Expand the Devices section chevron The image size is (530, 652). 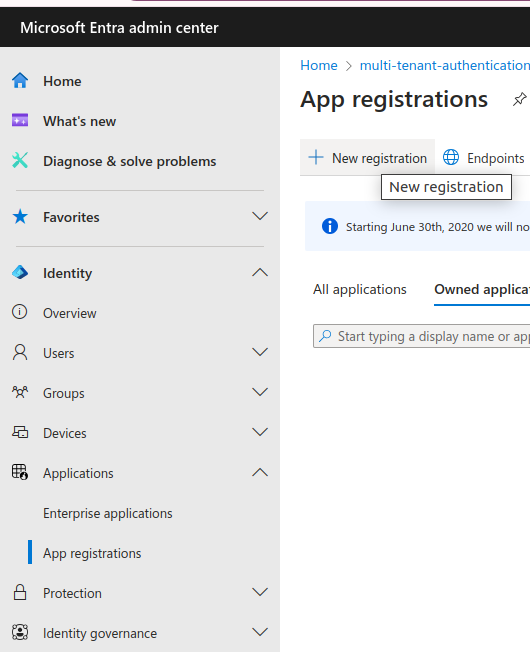point(260,432)
